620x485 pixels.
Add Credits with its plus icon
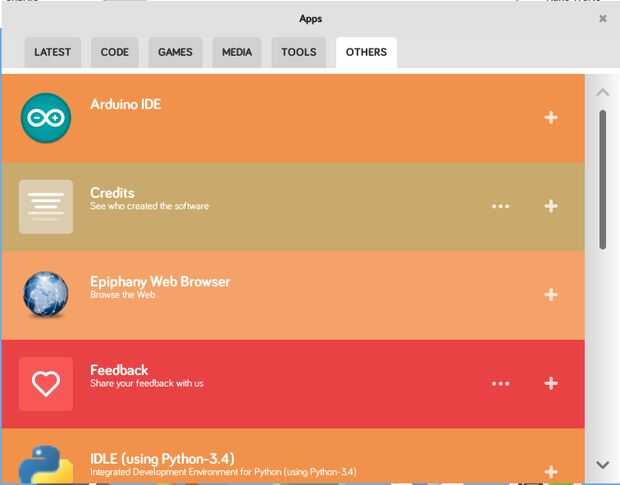click(x=551, y=206)
